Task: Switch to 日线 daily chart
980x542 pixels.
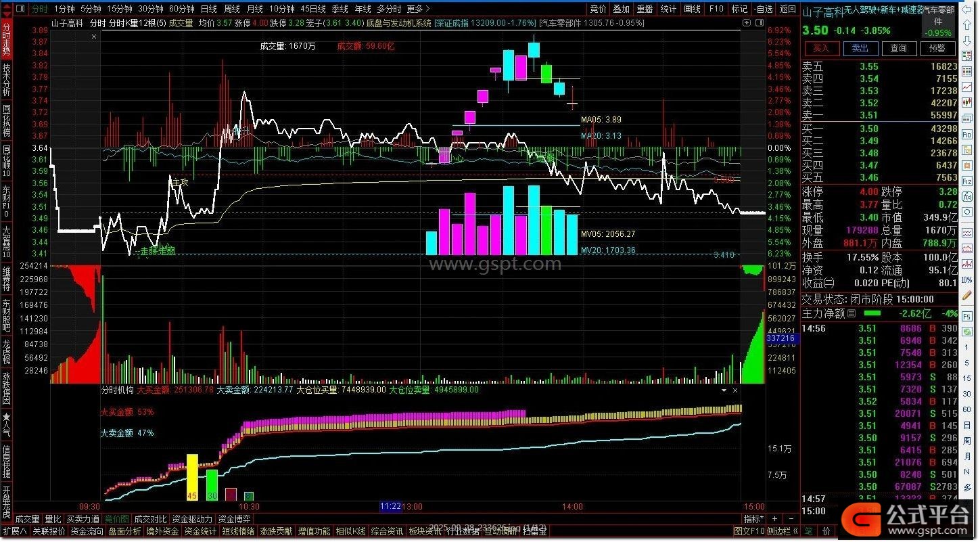Action: click(x=209, y=9)
